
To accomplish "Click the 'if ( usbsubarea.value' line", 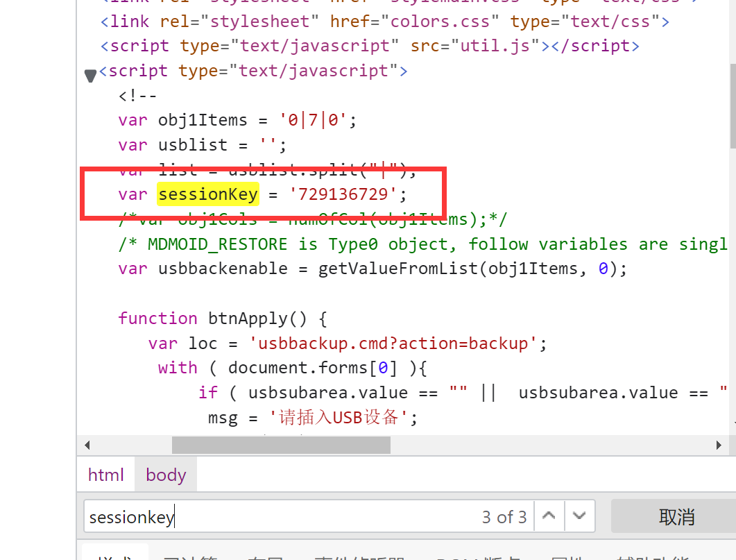I will click(463, 393).
